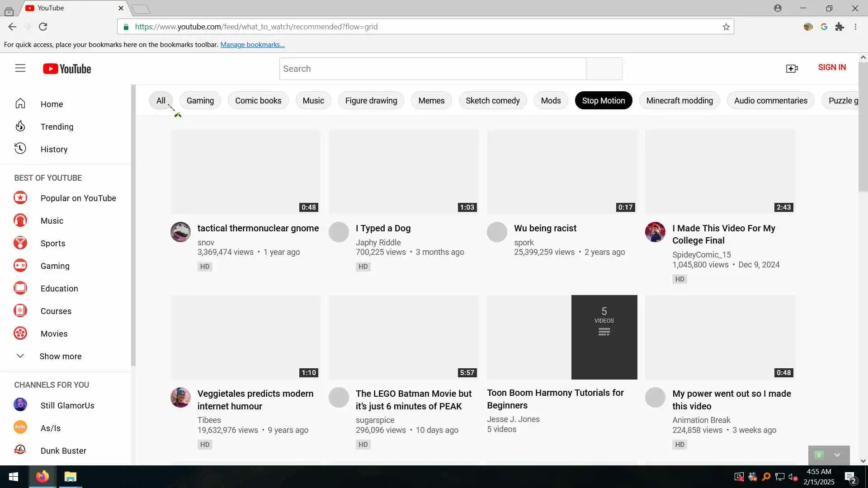Open the browser extensions puzzle icon
Screen dimensions: 868x488
840,27
